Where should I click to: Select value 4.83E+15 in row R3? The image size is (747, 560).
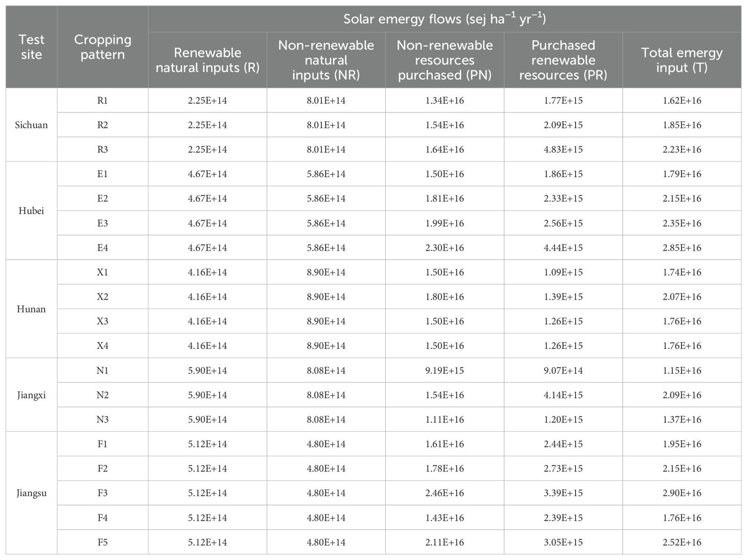pos(563,149)
